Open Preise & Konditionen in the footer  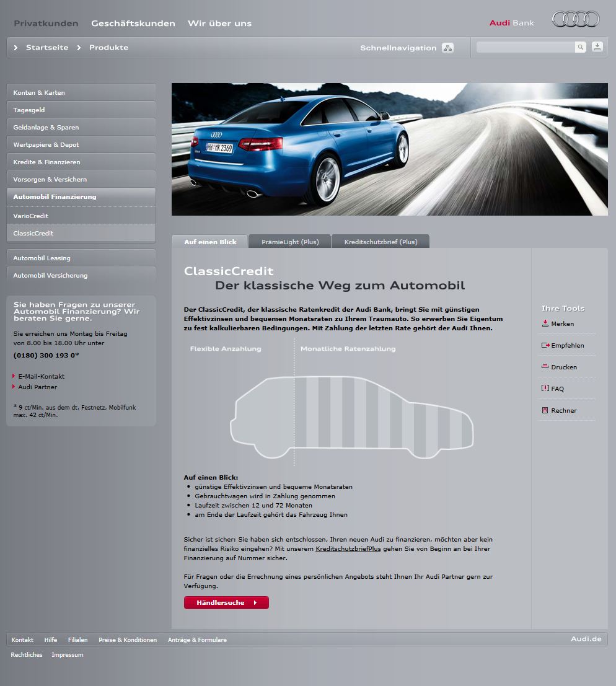(128, 640)
